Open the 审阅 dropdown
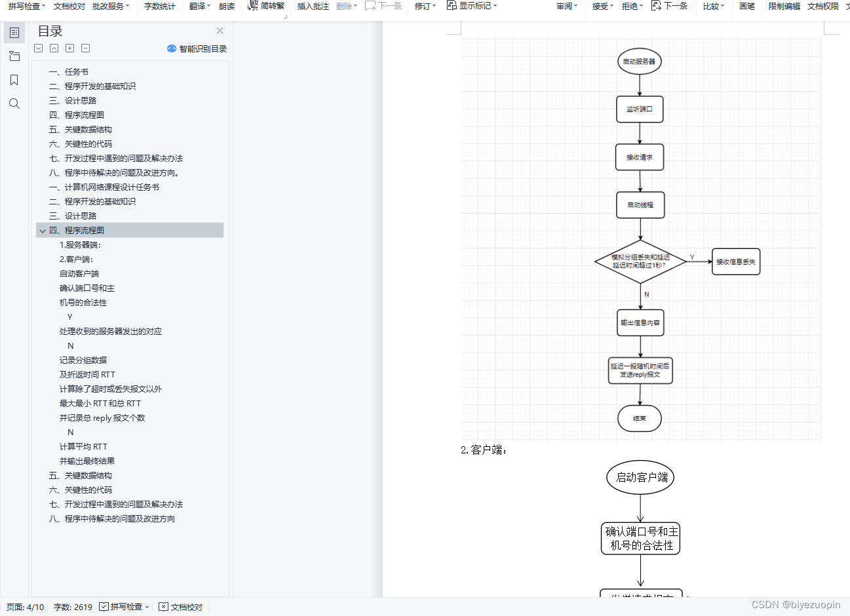850x616 pixels. (x=567, y=6)
